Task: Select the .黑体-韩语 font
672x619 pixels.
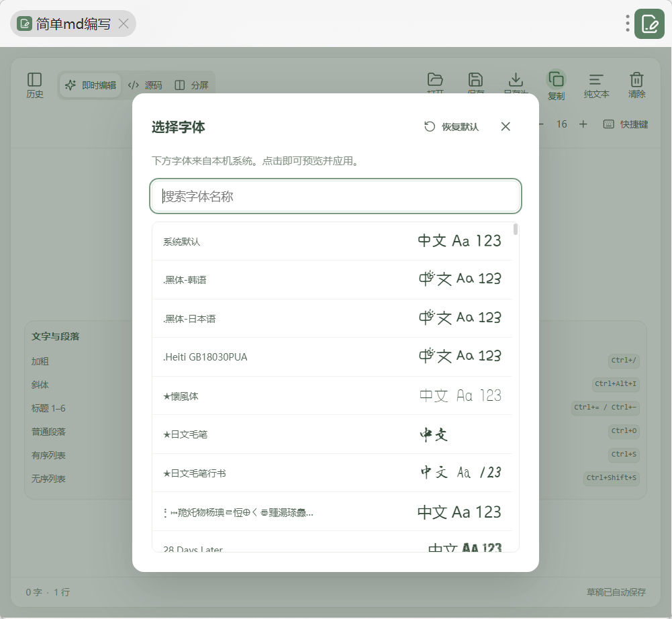Action: pyautogui.click(x=332, y=279)
